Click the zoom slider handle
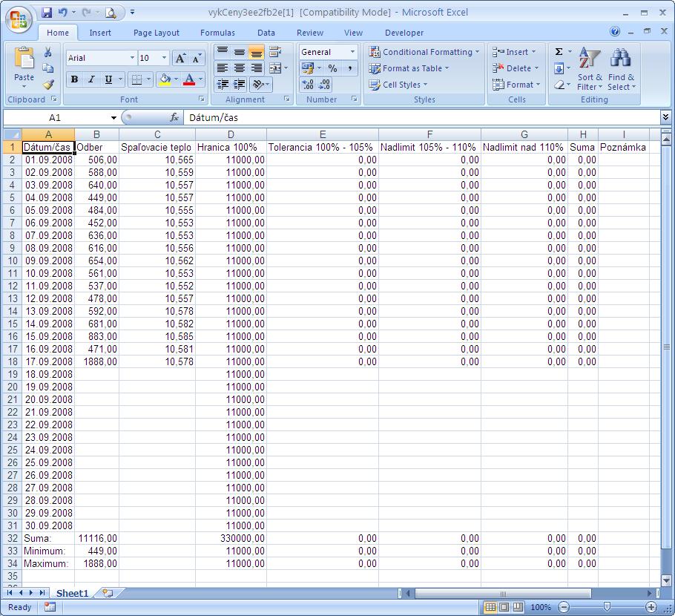The image size is (675, 616). tap(607, 607)
